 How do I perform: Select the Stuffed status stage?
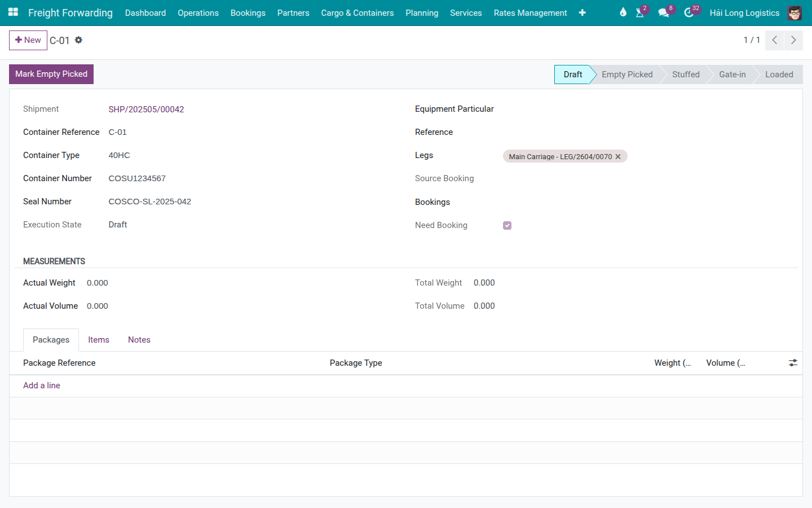tap(686, 75)
